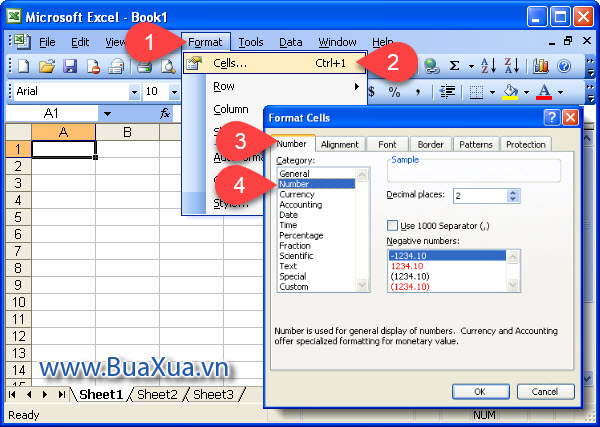The height and width of the screenshot is (427, 600).
Task: Go to the first sheet tab arrow
Action: tap(12, 394)
